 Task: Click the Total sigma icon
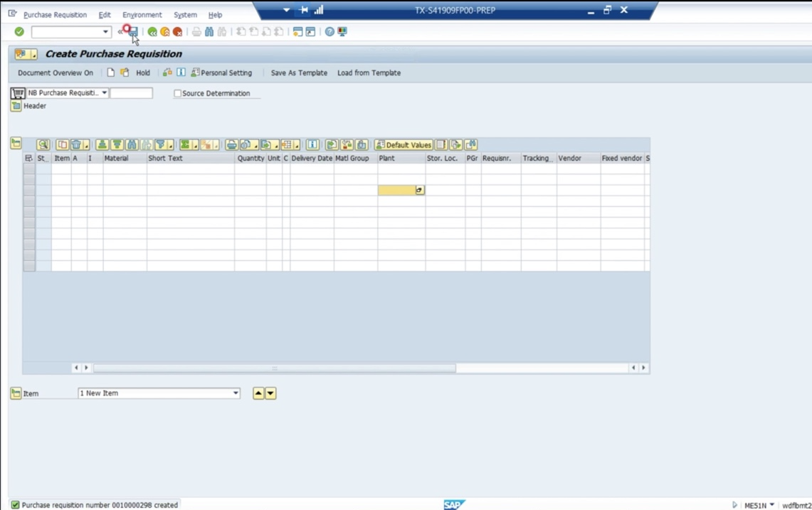[186, 144]
